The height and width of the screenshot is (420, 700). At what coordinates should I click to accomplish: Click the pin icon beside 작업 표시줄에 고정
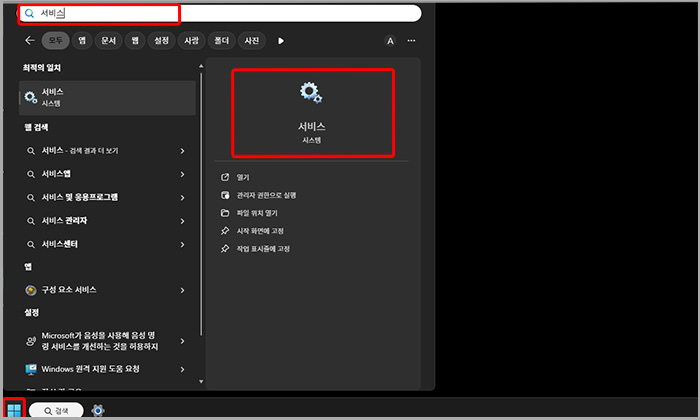[225, 249]
